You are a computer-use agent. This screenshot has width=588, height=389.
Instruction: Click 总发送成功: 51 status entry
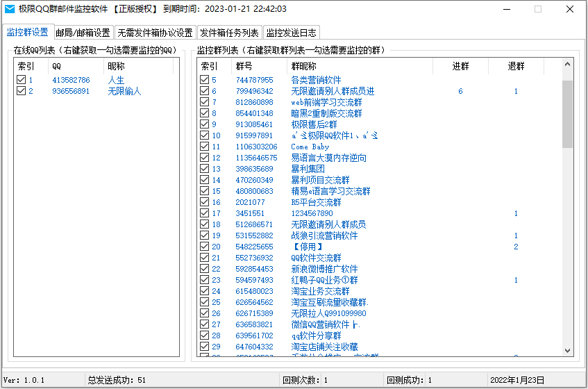click(117, 380)
